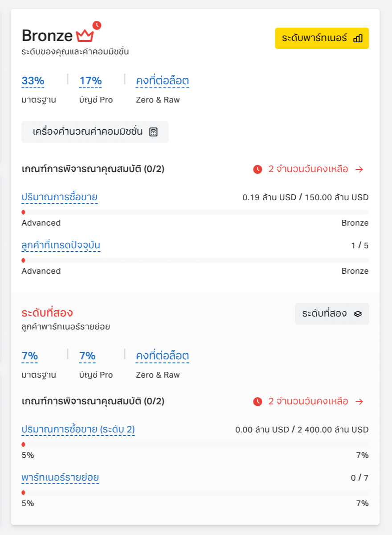This screenshot has width=392, height=535.
Task: Open ลูกค้าที่เทรดปัจจุบัน link
Action: 61,245
